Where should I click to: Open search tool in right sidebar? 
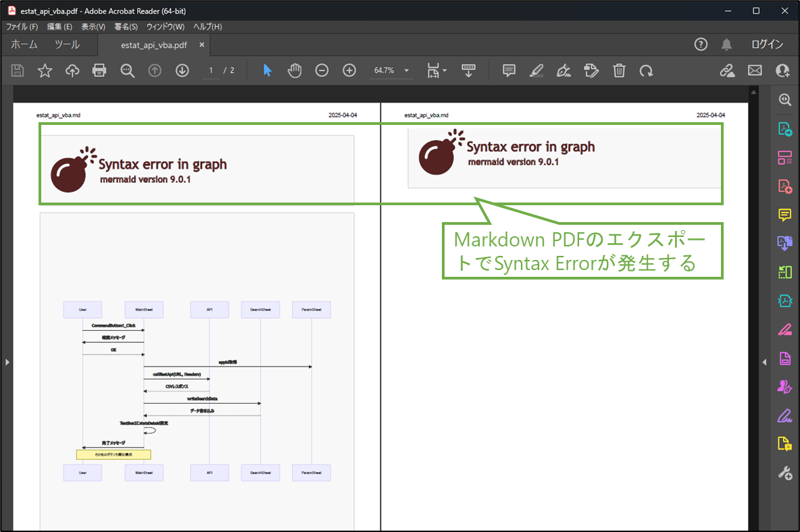(785, 100)
